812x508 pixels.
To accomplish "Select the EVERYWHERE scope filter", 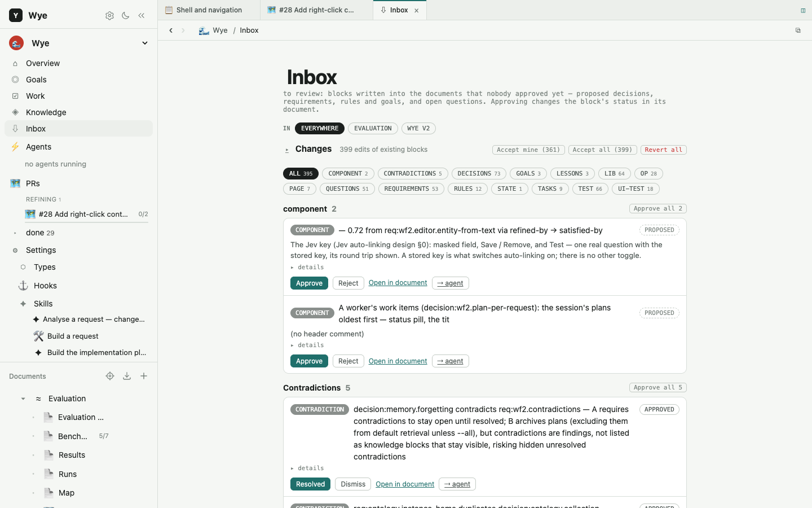I will [x=320, y=129].
